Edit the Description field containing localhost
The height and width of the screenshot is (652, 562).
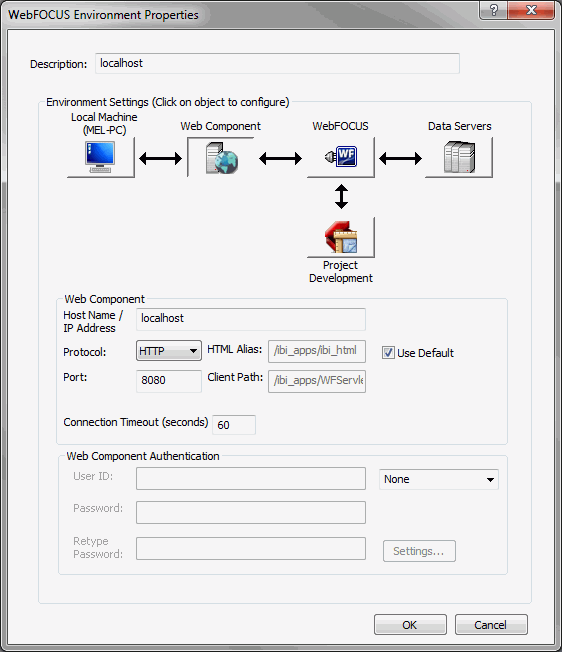(277, 63)
